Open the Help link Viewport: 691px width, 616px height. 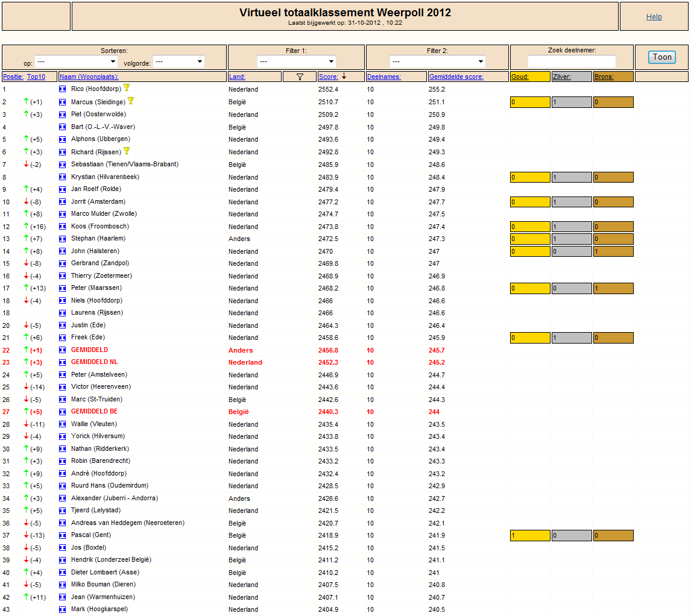pos(654,17)
